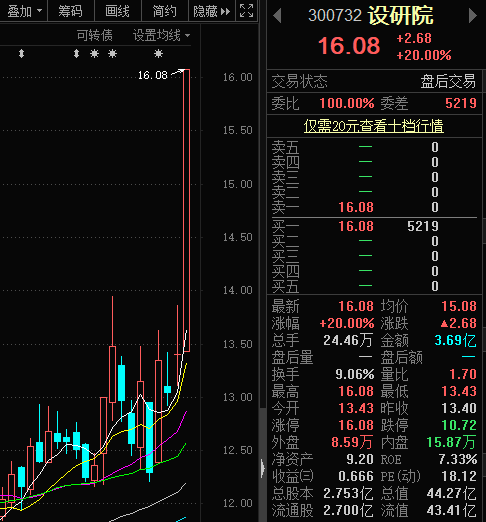Click the 16.08 high price label on chart
Image resolution: width=486 pixels, height=522 pixels.
153,75
